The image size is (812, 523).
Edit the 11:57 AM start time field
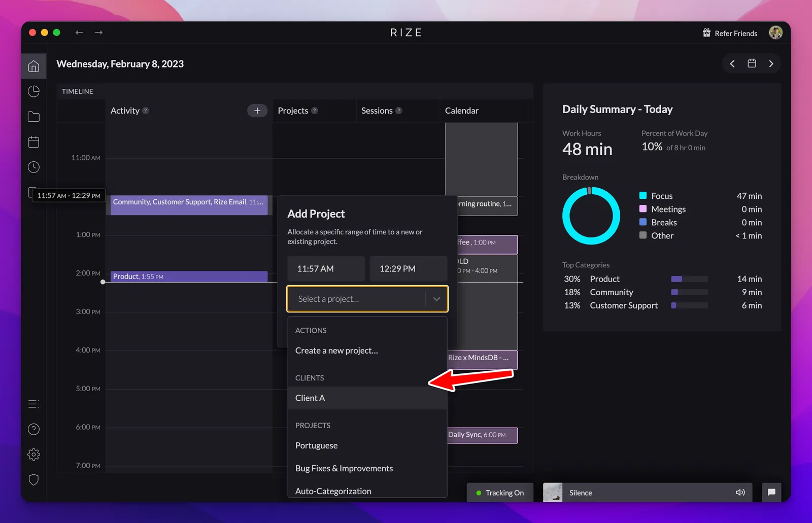(326, 269)
